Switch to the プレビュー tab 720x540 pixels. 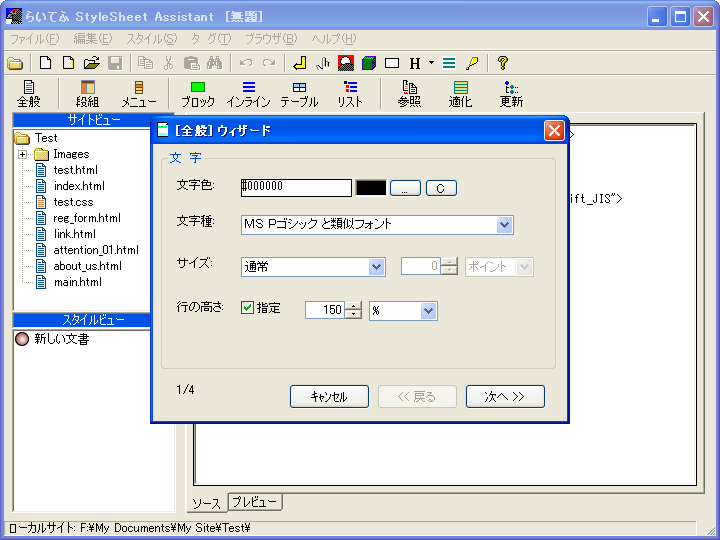coord(255,502)
